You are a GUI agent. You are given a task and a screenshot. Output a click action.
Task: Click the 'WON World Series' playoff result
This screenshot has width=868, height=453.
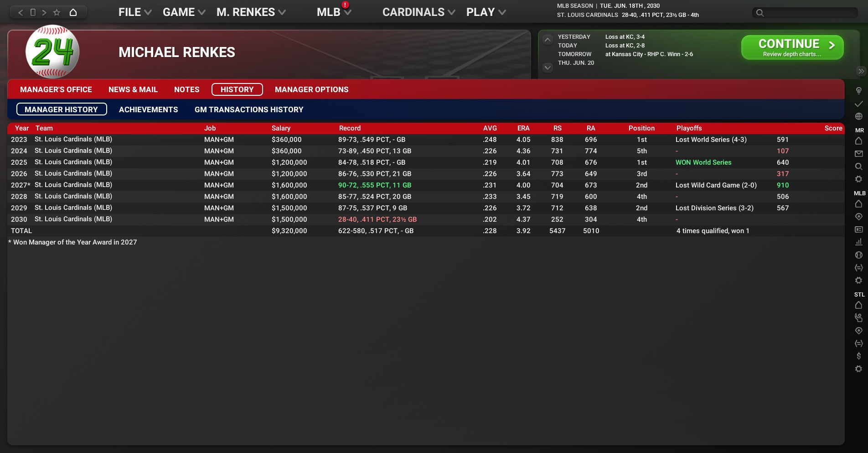(703, 162)
